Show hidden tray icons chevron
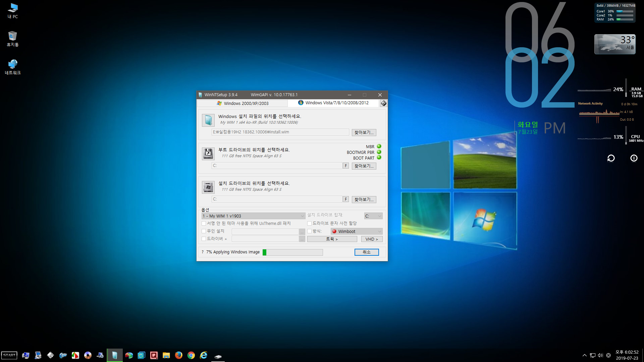This screenshot has height=362, width=644. pos(585,355)
